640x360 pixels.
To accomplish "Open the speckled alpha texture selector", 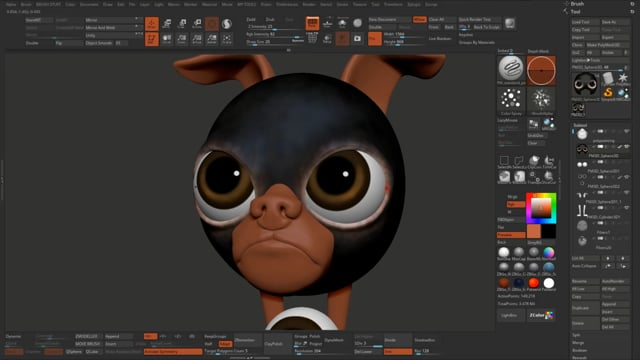I will coord(542,100).
